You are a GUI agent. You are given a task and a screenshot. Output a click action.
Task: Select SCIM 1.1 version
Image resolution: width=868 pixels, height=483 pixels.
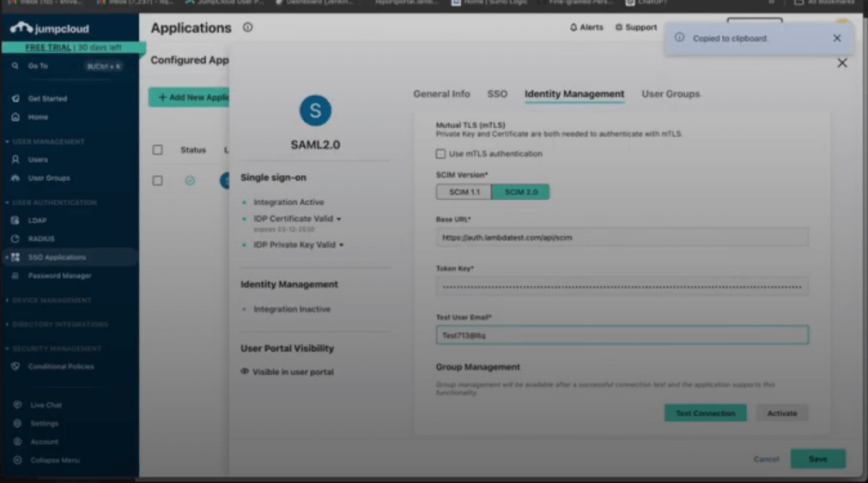(464, 192)
